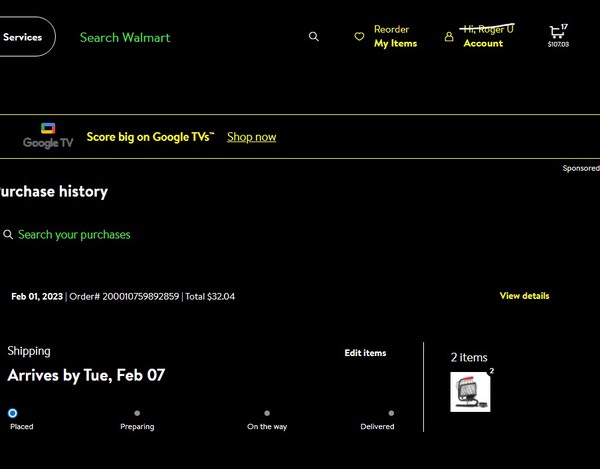Click the magnifier icon in the header search bar

(x=314, y=37)
